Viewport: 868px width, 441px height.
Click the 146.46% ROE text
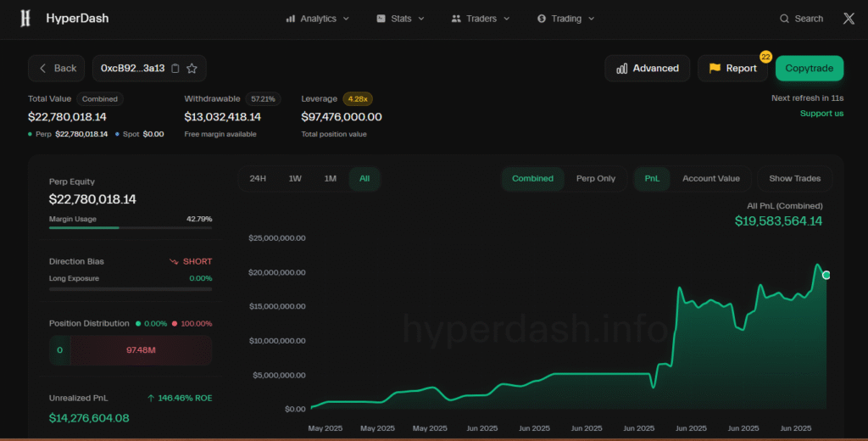pos(185,398)
